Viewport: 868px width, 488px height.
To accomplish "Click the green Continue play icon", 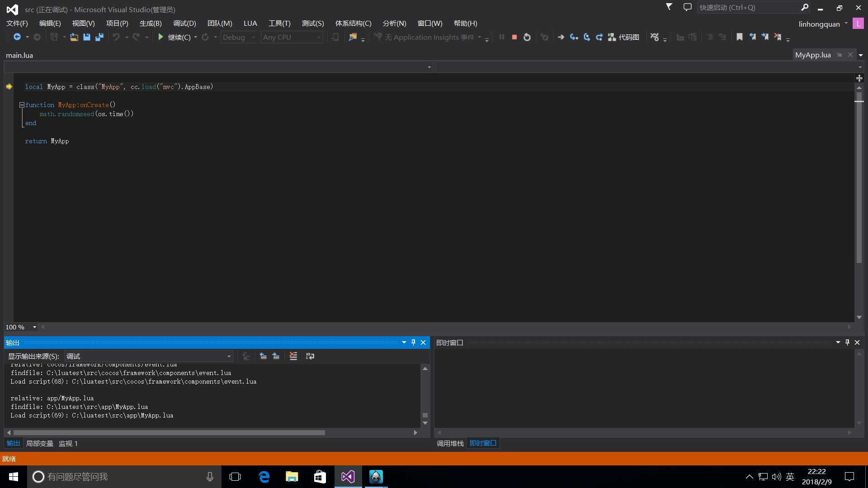I will click(x=160, y=37).
